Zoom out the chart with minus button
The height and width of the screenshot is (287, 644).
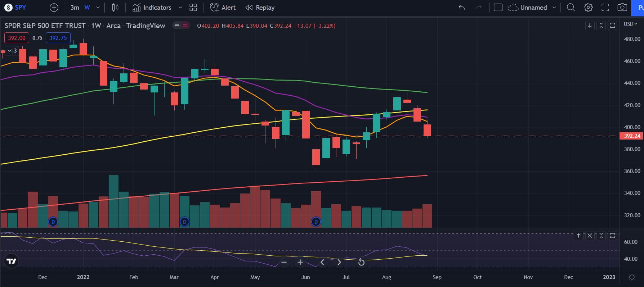[x=284, y=262]
